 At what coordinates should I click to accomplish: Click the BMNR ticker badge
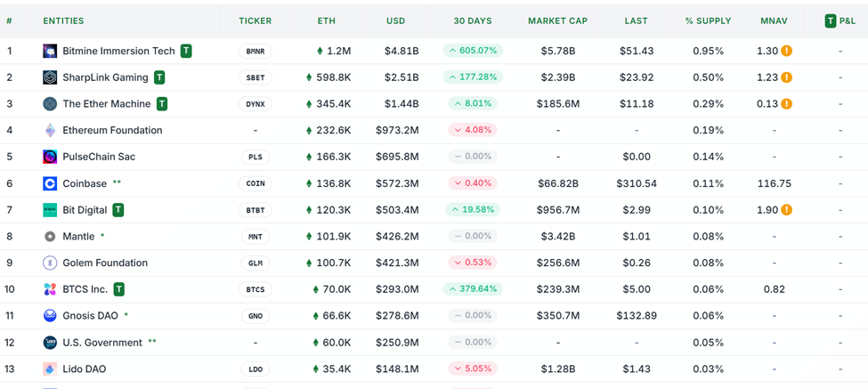[x=256, y=52]
